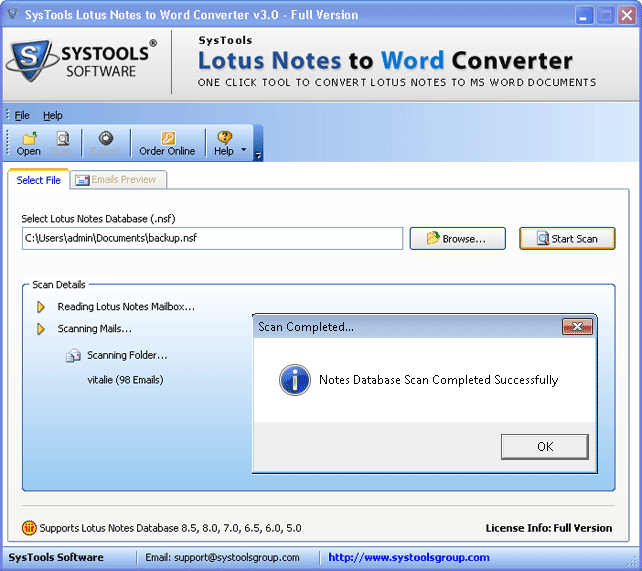
Task: Click 'Notes Database Scan Completed Successfully' message
Action: tap(439, 380)
